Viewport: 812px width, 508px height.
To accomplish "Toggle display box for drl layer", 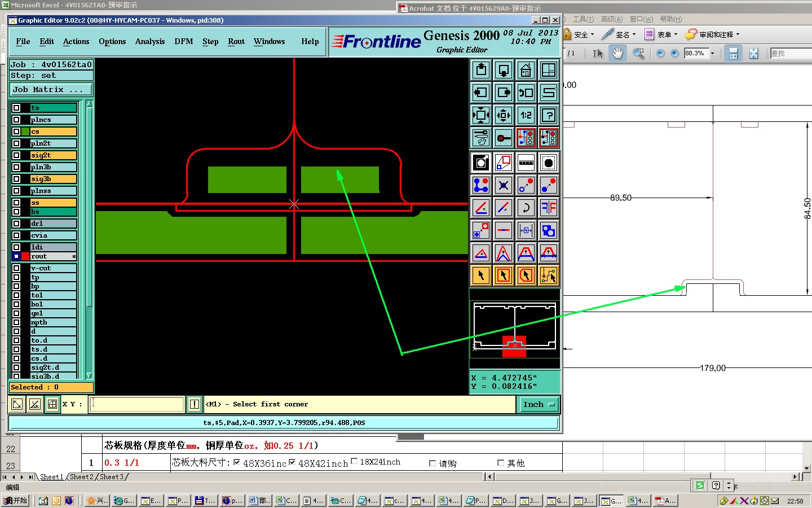I will point(16,224).
